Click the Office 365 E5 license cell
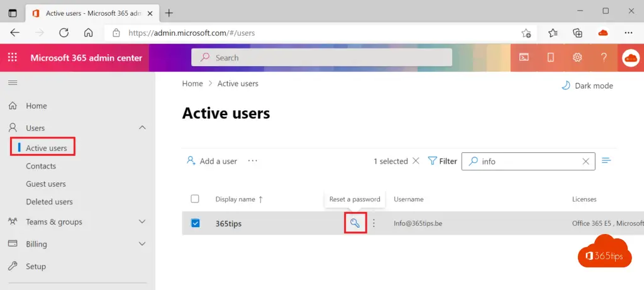 [x=608, y=223]
